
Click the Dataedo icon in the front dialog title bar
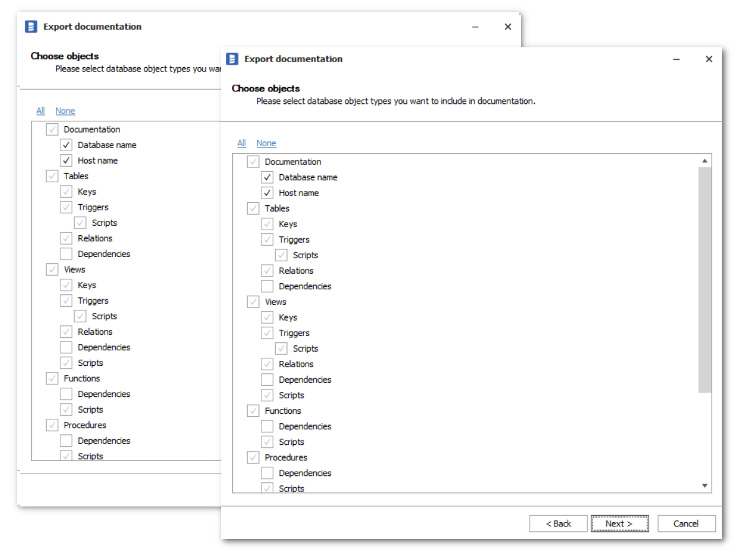pos(232,59)
